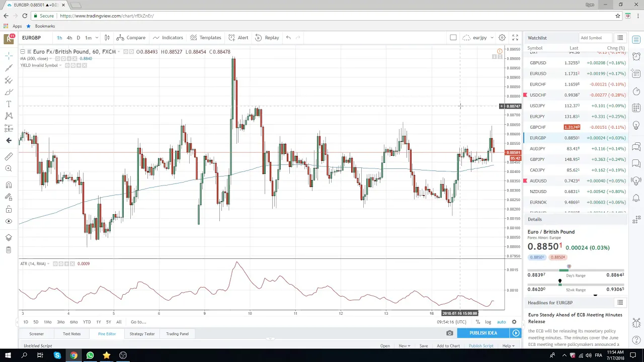Viewport: 644px width, 362px height.
Task: Expand the Help dropdown in Pine Editor
Action: 508,346
